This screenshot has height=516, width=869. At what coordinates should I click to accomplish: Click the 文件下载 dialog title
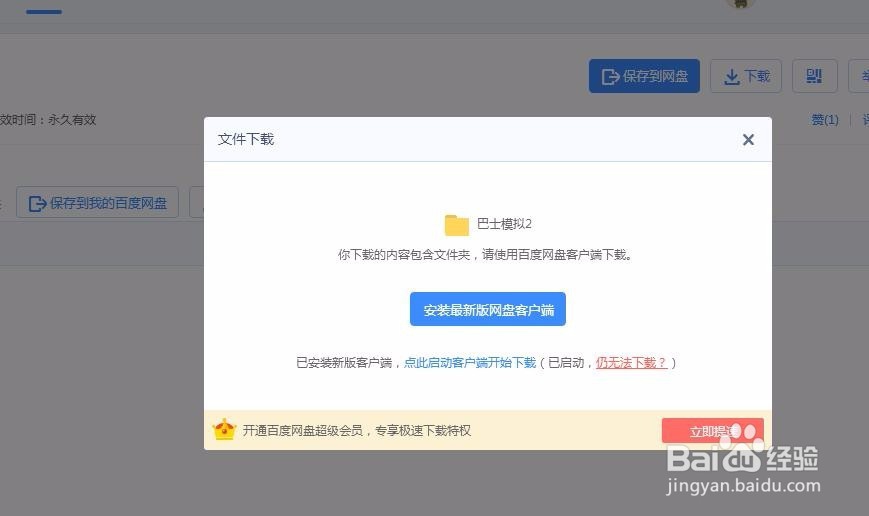246,139
